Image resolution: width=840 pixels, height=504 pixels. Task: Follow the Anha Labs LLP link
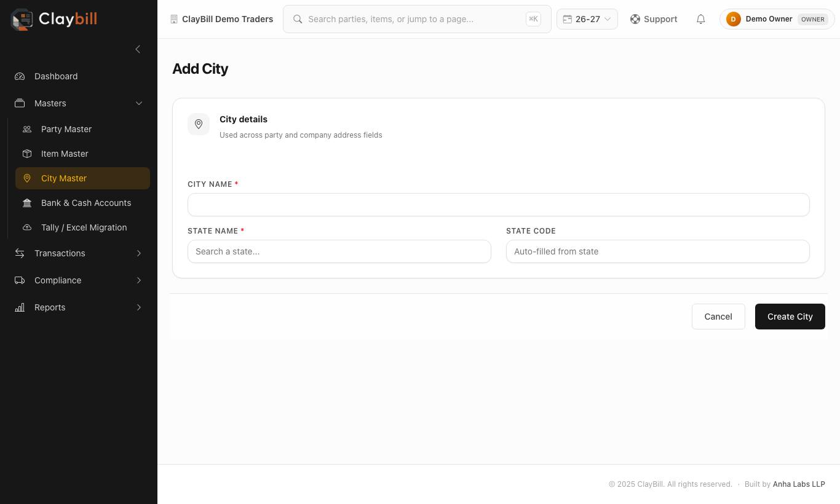click(799, 484)
